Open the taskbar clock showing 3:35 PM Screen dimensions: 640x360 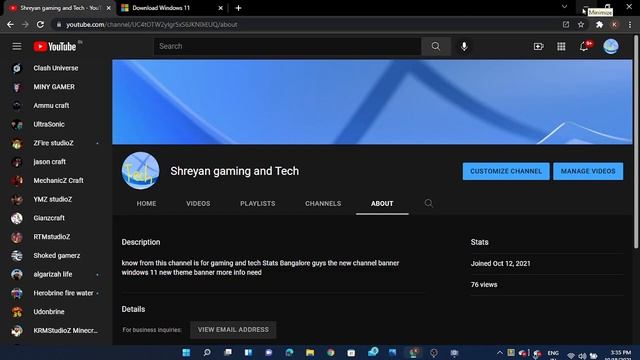pyautogui.click(x=620, y=354)
